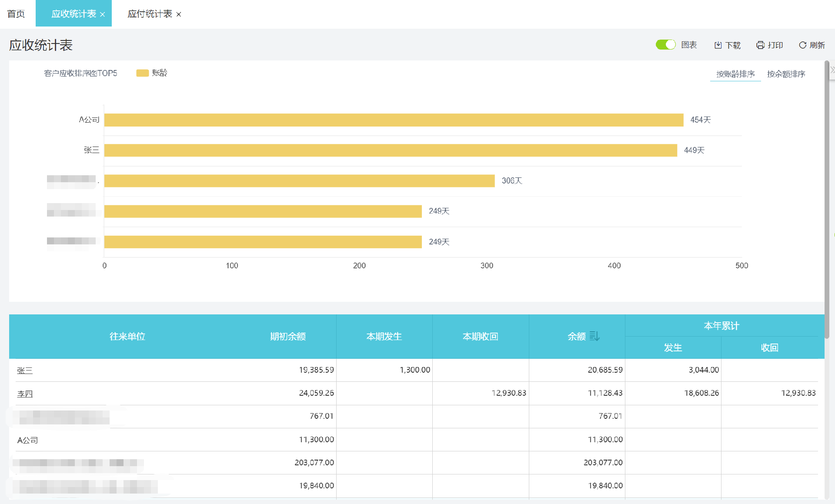Image resolution: width=835 pixels, height=504 pixels.
Task: Click the refresh icon next to 刷新
Action: (x=802, y=45)
